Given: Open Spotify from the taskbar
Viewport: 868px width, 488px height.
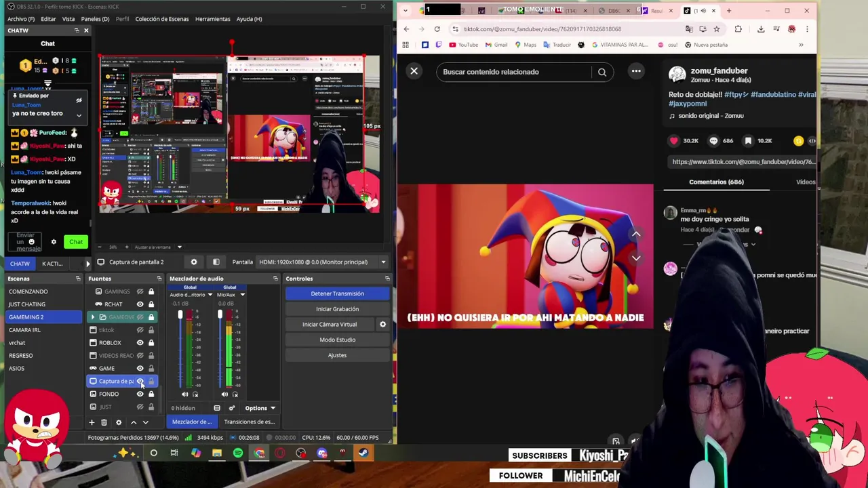Looking at the screenshot, I should (238, 453).
